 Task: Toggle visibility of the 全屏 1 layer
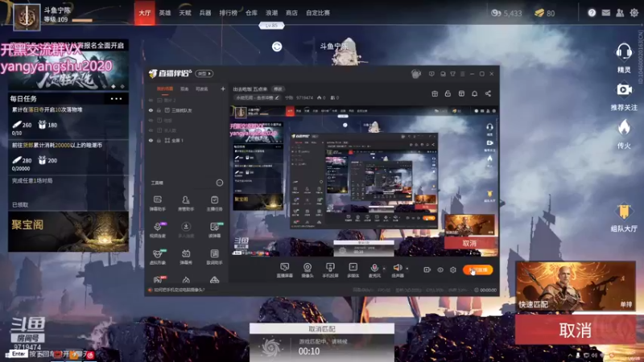click(151, 140)
